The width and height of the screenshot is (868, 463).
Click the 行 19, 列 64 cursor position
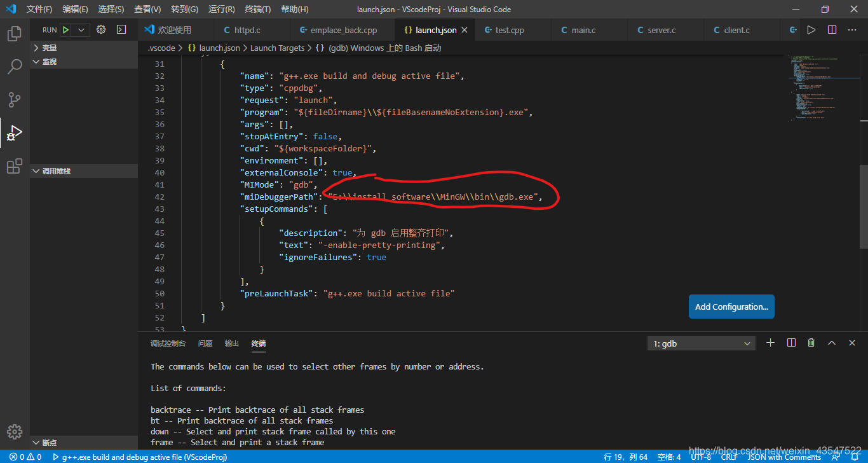click(625, 457)
